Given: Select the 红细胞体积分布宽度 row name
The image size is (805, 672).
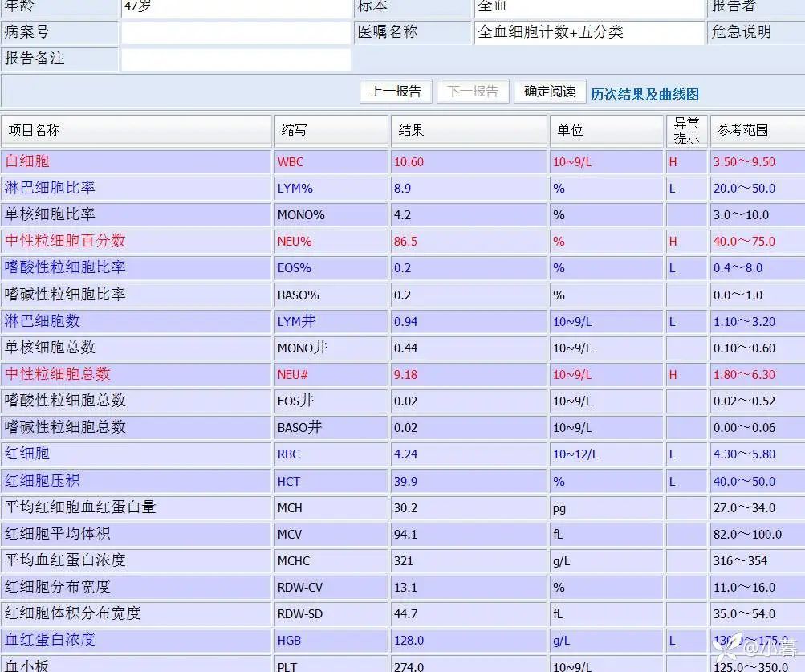Looking at the screenshot, I should click(x=72, y=613).
